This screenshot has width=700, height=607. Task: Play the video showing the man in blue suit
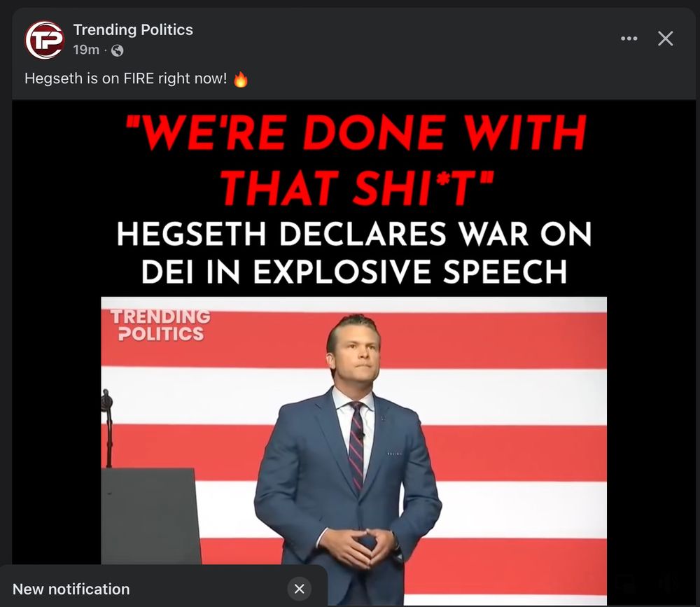pyautogui.click(x=353, y=451)
